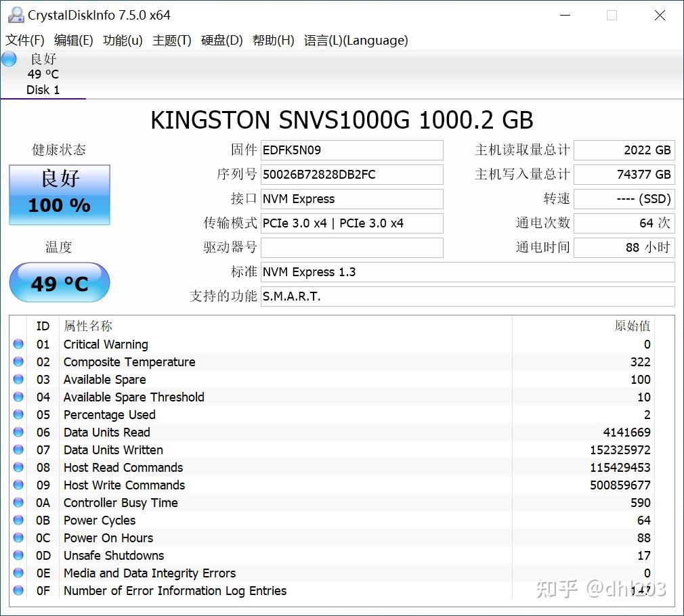The height and width of the screenshot is (616, 684).
Task: Click status dot for Composite Temperature row
Action: pyautogui.click(x=18, y=361)
